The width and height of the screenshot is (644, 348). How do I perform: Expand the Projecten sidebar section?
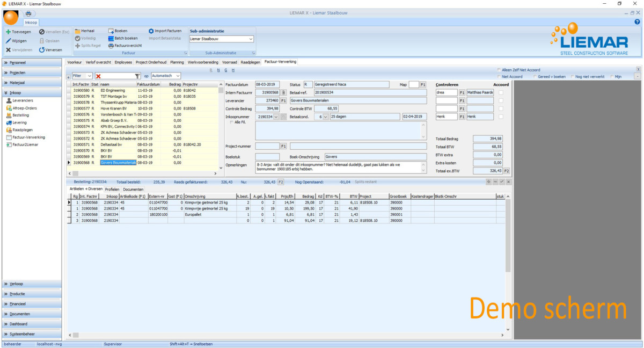32,73
